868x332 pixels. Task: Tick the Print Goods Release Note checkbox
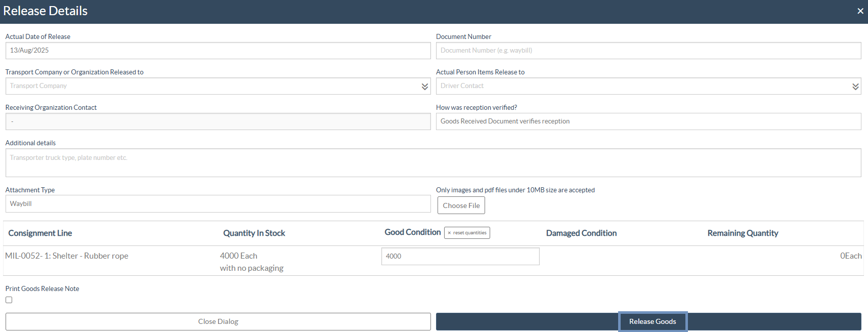pos(9,300)
